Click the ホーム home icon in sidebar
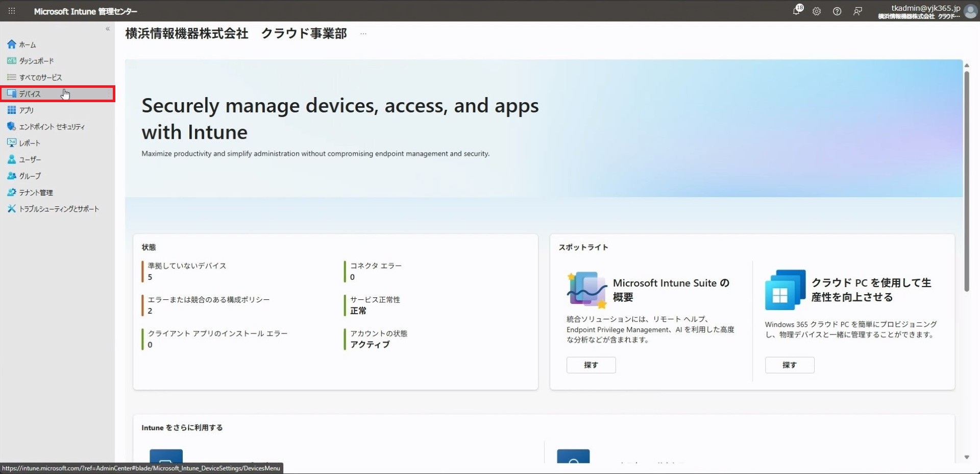The image size is (980, 474). click(x=12, y=44)
